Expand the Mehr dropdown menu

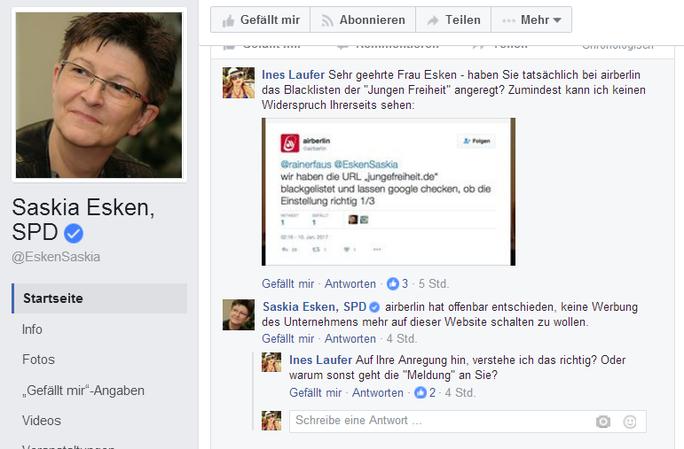coord(531,20)
